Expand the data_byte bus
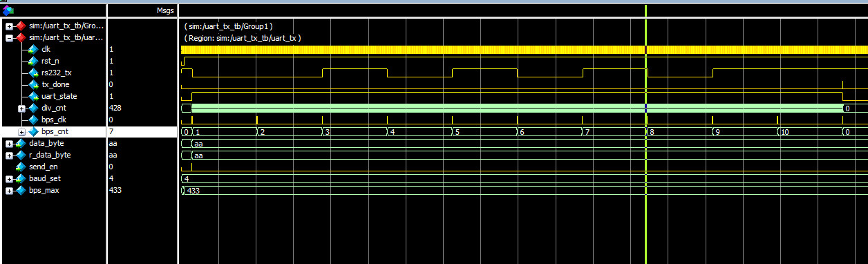Screen dimensions: 868x264 coord(9,144)
